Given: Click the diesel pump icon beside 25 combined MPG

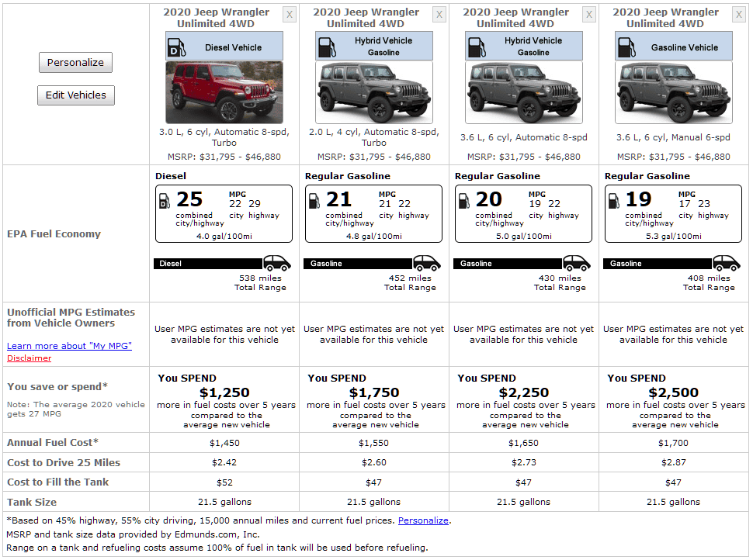Looking at the screenshot, I should point(165,201).
